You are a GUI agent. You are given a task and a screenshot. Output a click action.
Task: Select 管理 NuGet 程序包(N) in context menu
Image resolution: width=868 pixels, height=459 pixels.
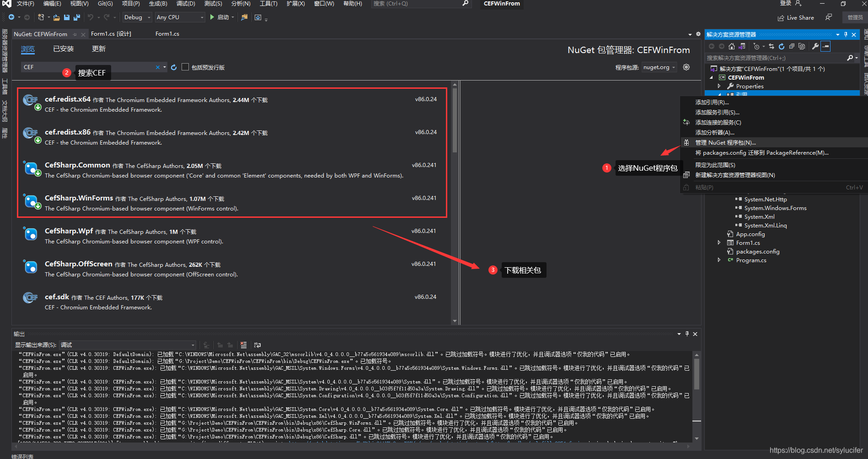click(774, 143)
